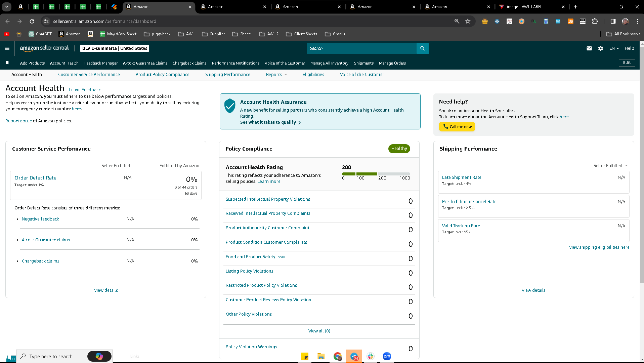
Task: Click the Account Health Rating progress bar
Action: point(376,174)
